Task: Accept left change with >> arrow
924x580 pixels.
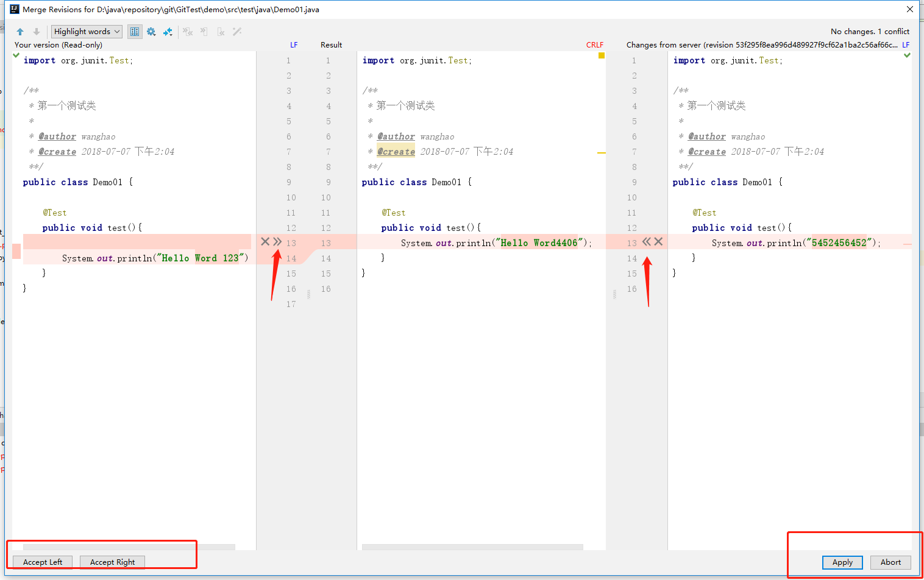Action: pos(277,242)
